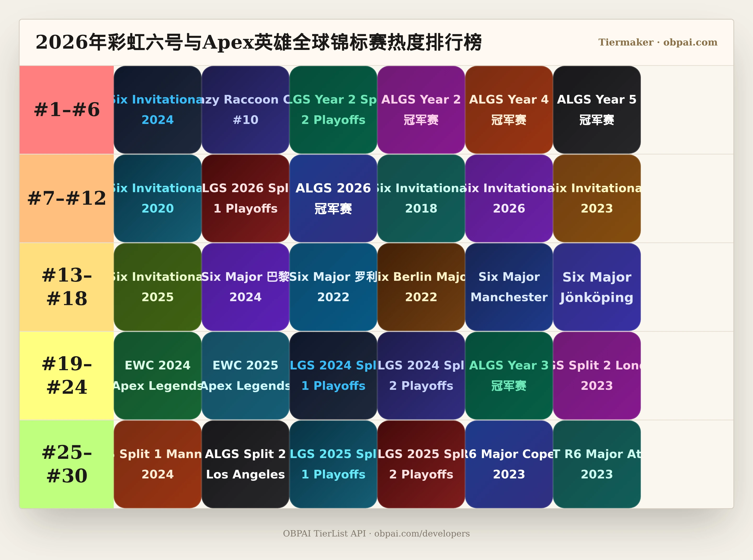
Task: Click the ALGS 2025 Split 1 Playoffs tile
Action: pos(333,464)
